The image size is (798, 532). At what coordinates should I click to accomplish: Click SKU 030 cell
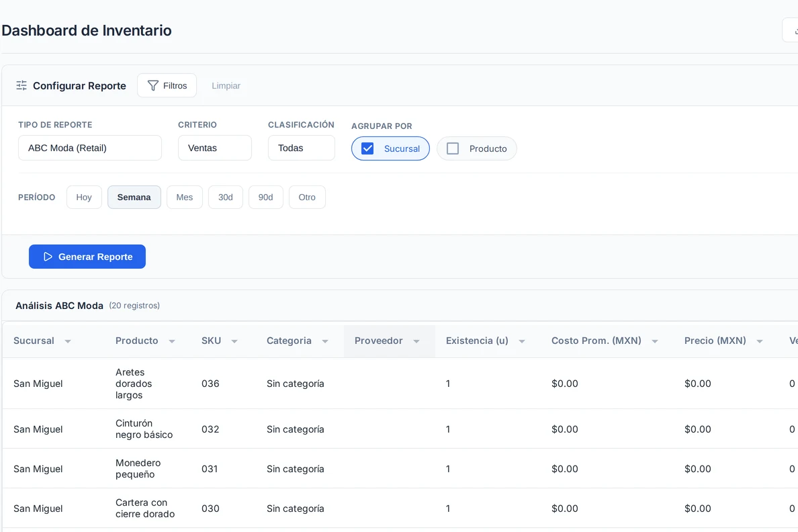(210, 508)
